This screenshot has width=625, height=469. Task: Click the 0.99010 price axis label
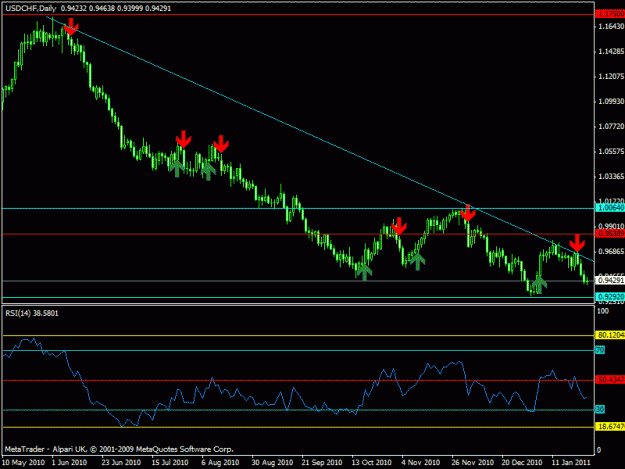[x=611, y=226]
